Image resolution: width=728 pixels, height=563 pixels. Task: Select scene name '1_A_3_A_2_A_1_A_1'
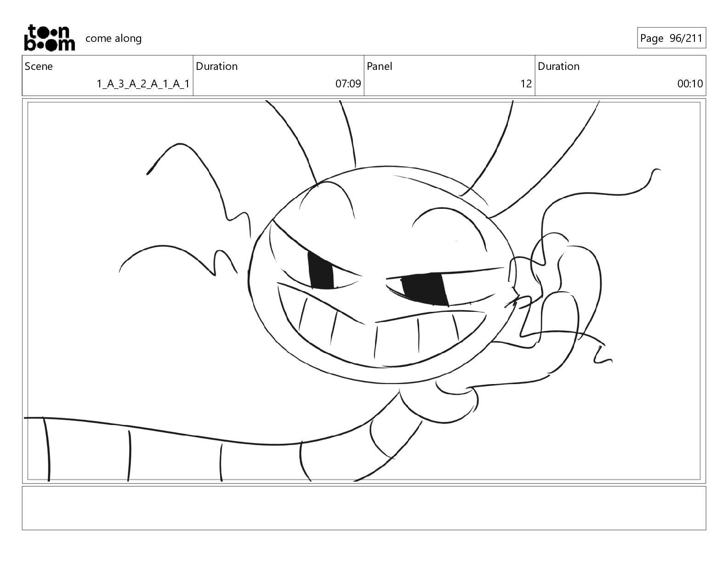tap(143, 84)
